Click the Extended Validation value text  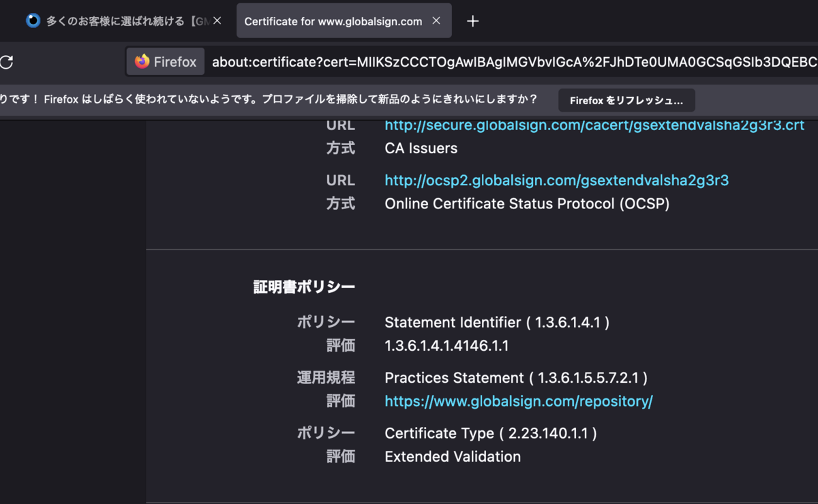click(x=453, y=456)
